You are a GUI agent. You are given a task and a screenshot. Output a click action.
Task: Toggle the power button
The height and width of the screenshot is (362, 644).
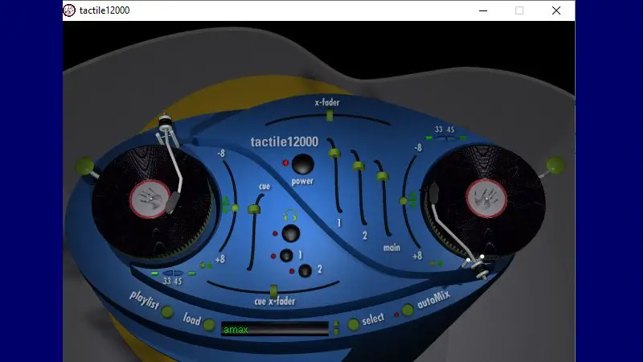point(302,164)
